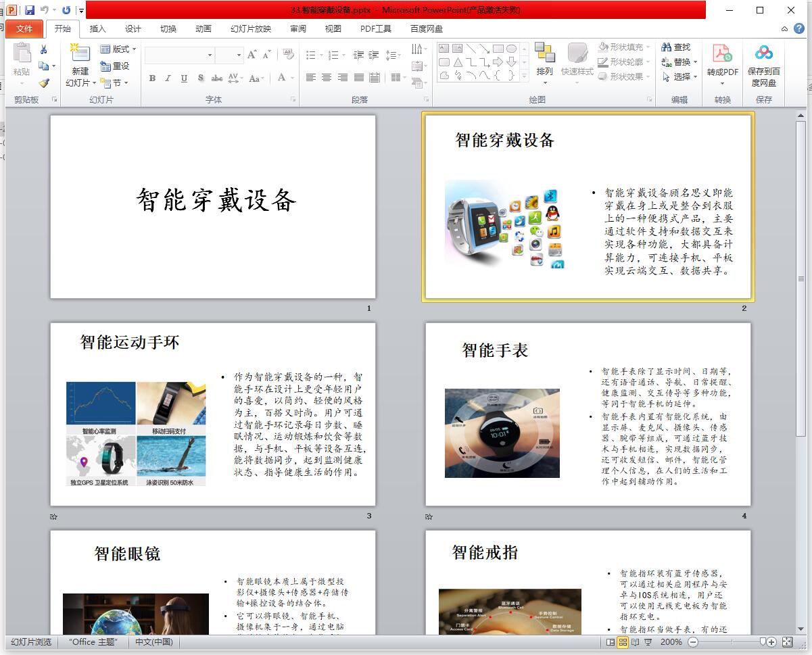The height and width of the screenshot is (655, 812).
Task: Align text to the right
Action: point(343,78)
